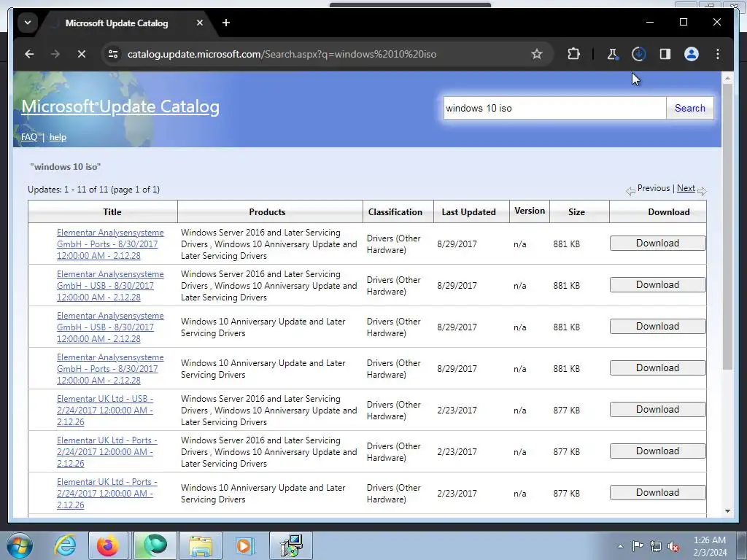Bookmark this page with the star icon
Viewport: 747px width, 560px height.
(x=537, y=54)
